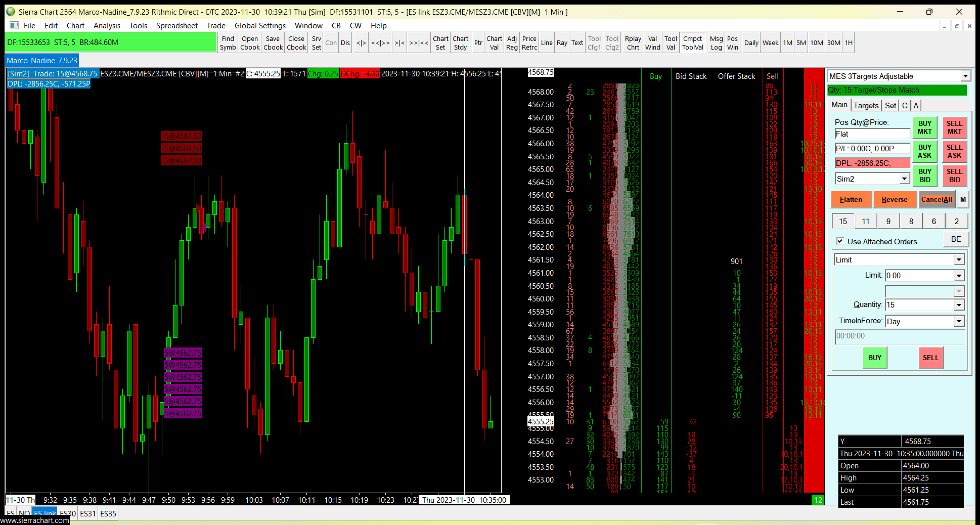Click the BUY MKT button

pyautogui.click(x=924, y=127)
